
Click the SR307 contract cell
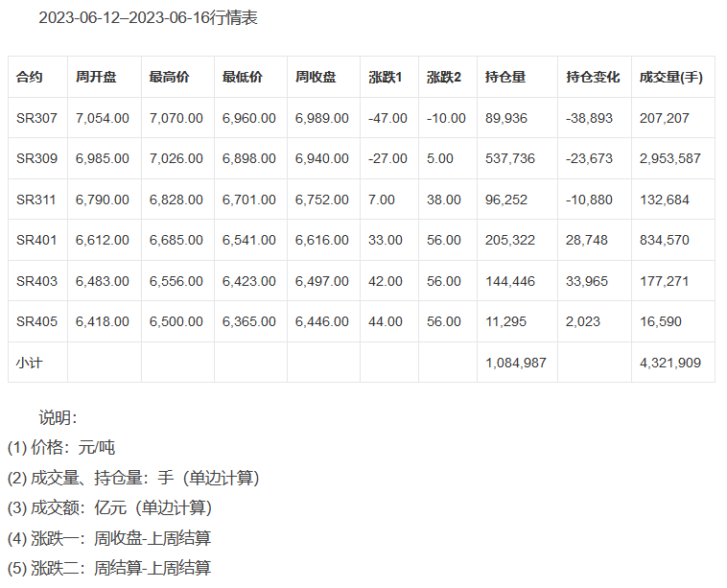click(36, 118)
